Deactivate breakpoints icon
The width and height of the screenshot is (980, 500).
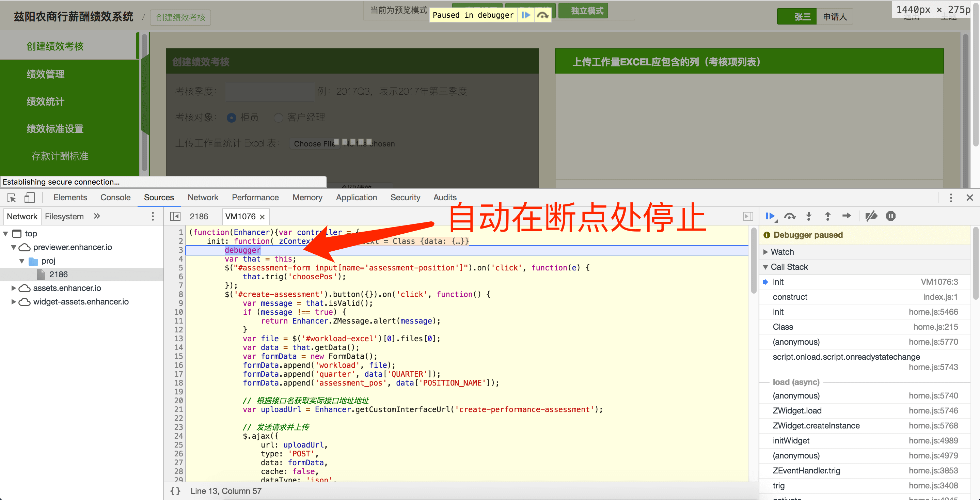point(871,216)
